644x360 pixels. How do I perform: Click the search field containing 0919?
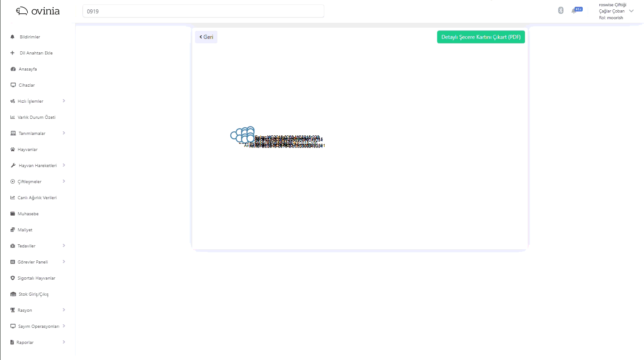click(x=203, y=12)
